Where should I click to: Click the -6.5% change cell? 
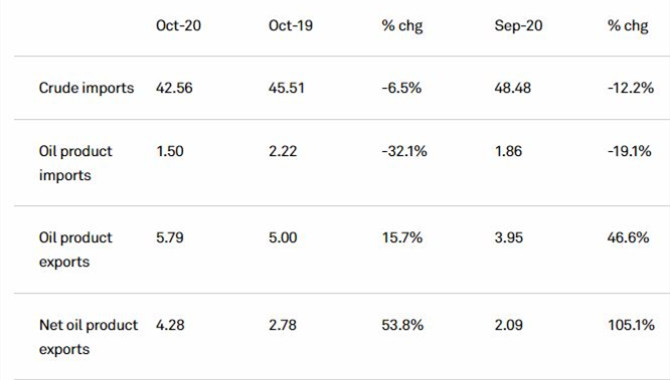click(x=402, y=88)
